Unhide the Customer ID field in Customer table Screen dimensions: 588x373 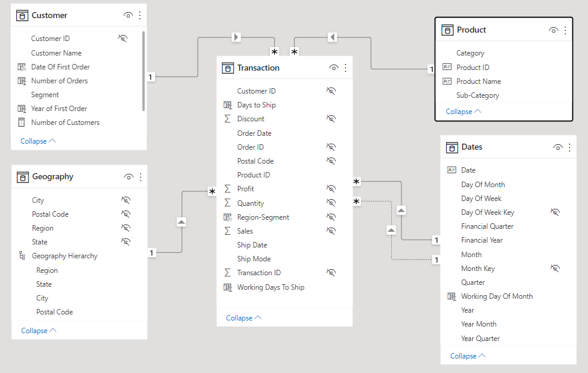tap(123, 39)
